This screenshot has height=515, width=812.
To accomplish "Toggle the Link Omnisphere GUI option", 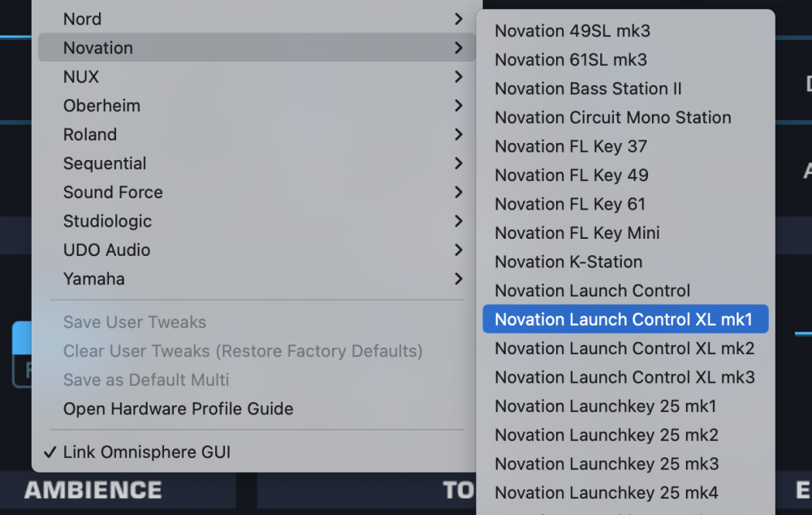I will [x=146, y=452].
